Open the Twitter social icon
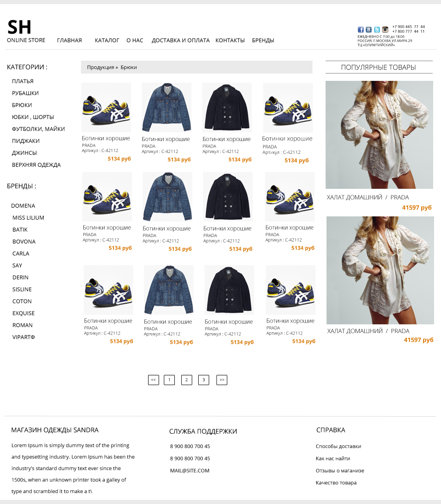 tap(377, 29)
